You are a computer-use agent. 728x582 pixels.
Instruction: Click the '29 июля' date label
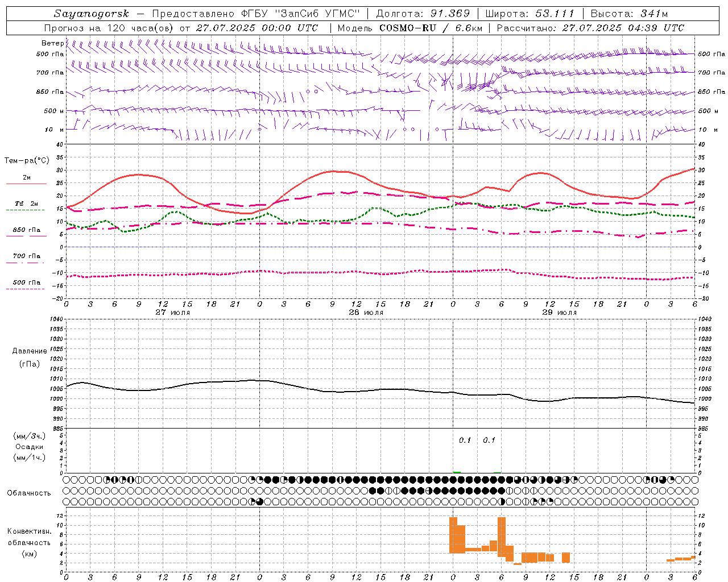(559, 313)
